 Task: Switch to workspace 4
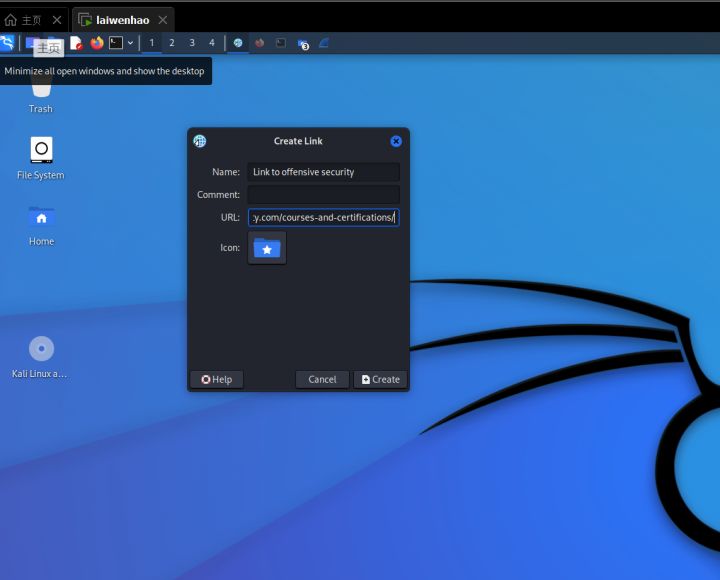point(212,43)
